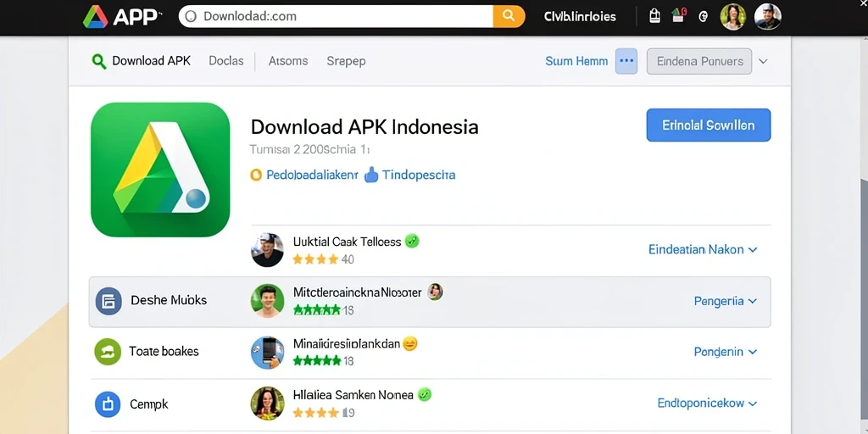Switch to the Doclas tab
868x434 pixels.
225,61
